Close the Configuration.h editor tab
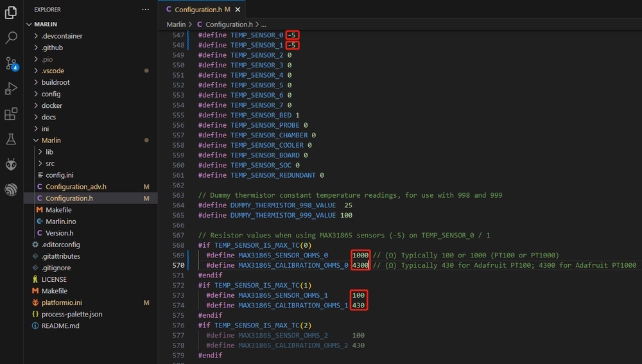 tap(238, 10)
